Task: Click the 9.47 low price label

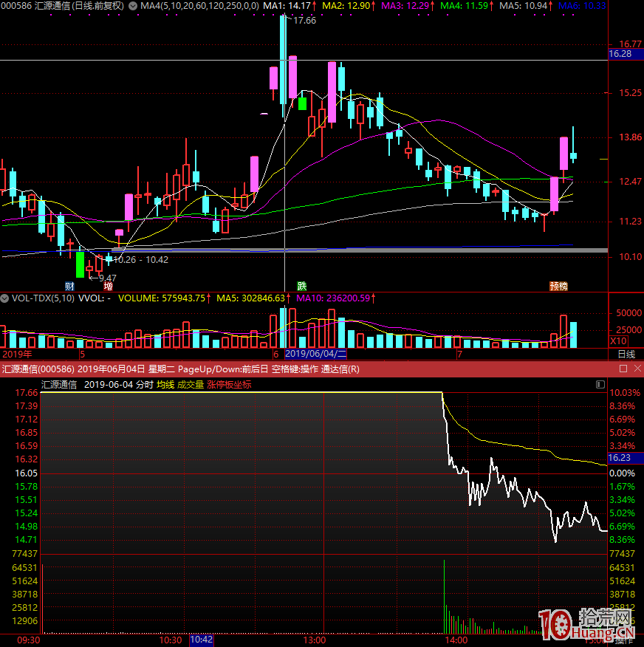Action: (107, 278)
